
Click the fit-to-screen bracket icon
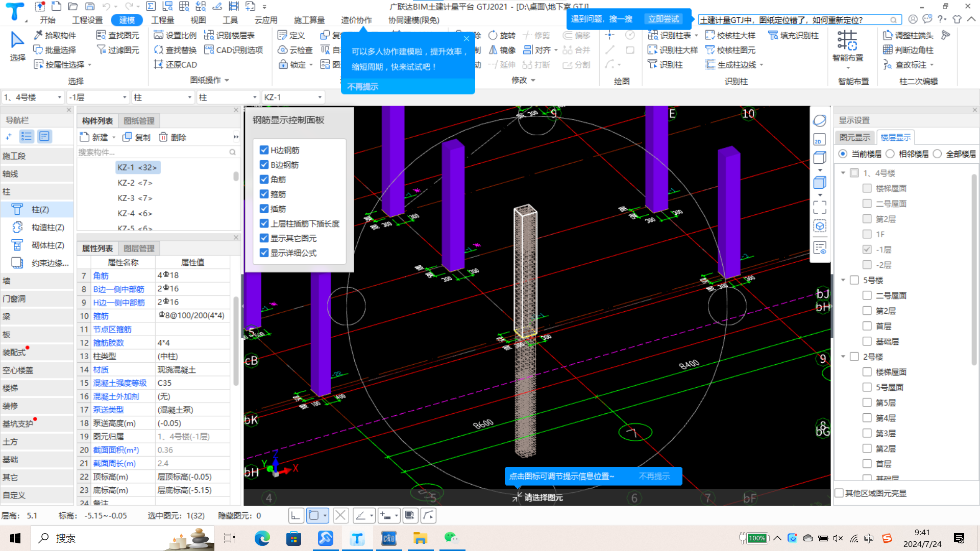(x=820, y=207)
